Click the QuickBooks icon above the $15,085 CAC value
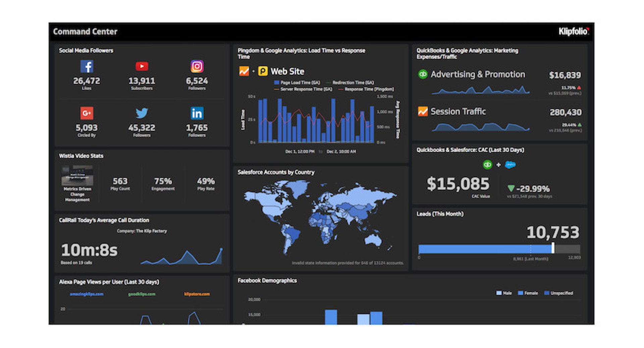Viewport: 644px width, 348px height. (487, 164)
